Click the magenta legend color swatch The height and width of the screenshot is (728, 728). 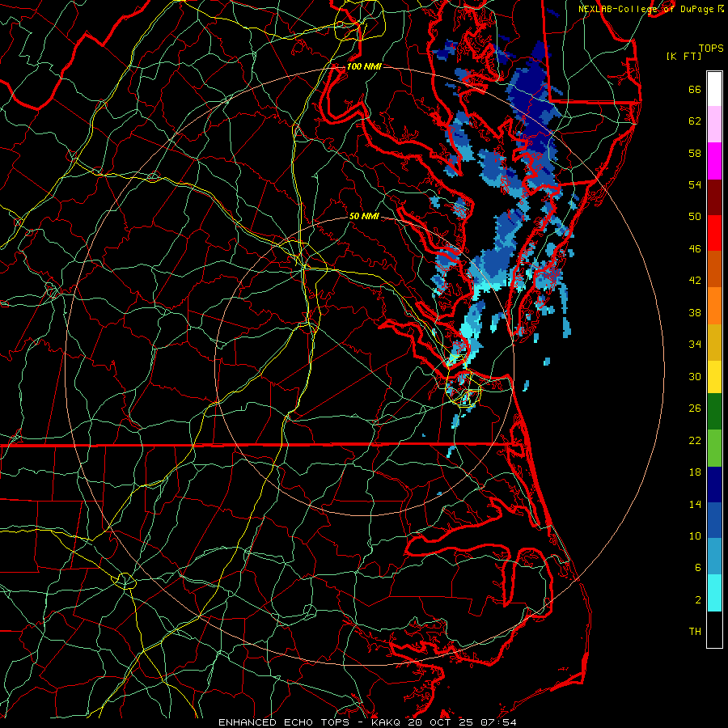point(714,161)
